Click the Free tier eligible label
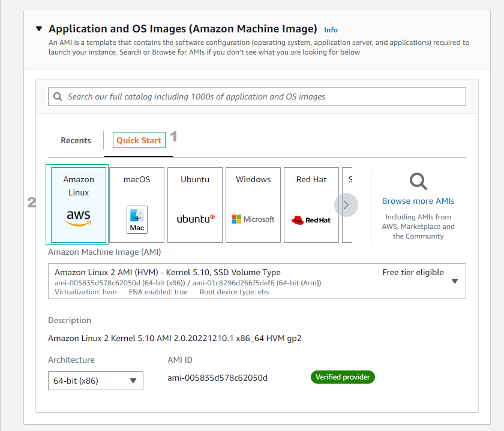Screen dimensions: 504x431 [413, 272]
